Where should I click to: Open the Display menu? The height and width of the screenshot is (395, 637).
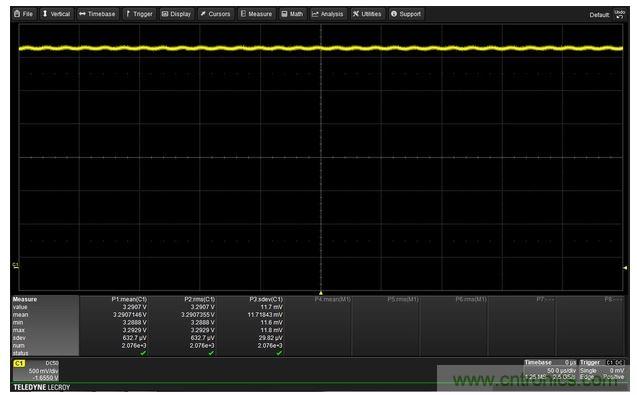pyautogui.click(x=176, y=14)
